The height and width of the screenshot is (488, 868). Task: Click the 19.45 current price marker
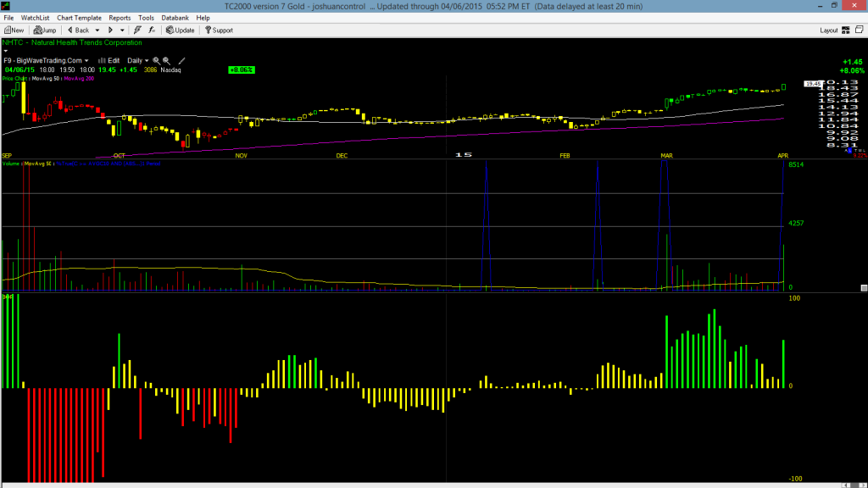813,84
